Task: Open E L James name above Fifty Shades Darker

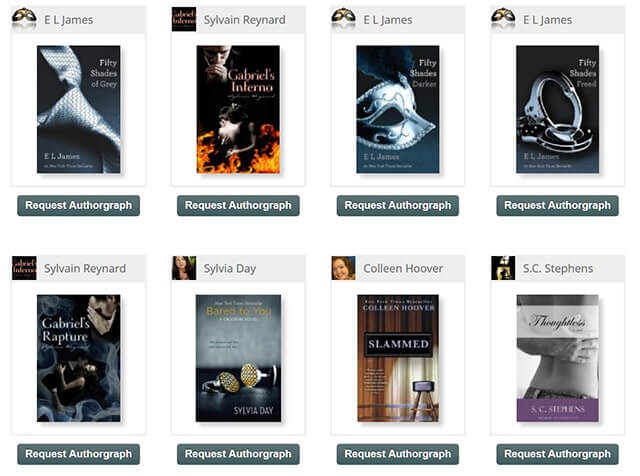Action: click(388, 20)
